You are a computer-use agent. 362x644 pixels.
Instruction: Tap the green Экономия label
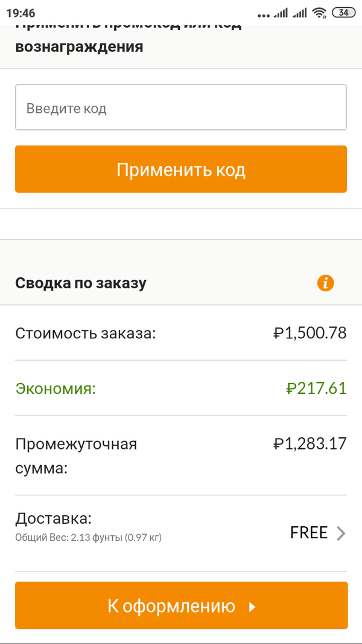pos(56,388)
